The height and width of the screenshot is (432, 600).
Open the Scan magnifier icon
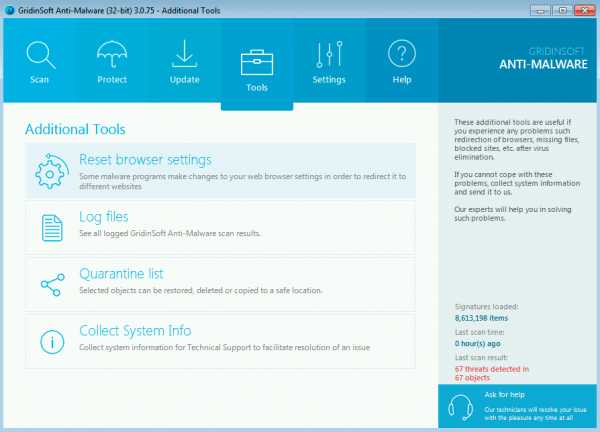pyautogui.click(x=41, y=55)
